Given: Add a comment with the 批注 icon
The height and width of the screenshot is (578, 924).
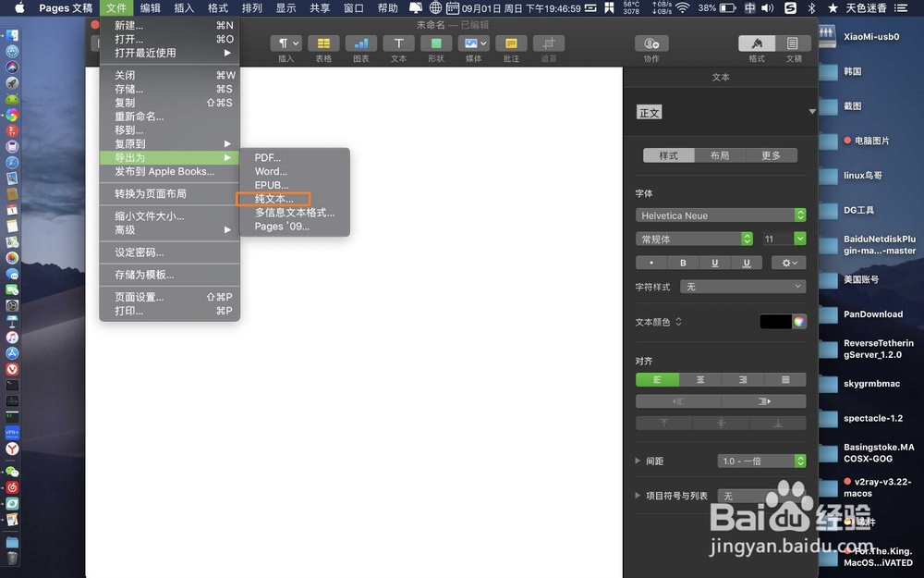Looking at the screenshot, I should (511, 43).
